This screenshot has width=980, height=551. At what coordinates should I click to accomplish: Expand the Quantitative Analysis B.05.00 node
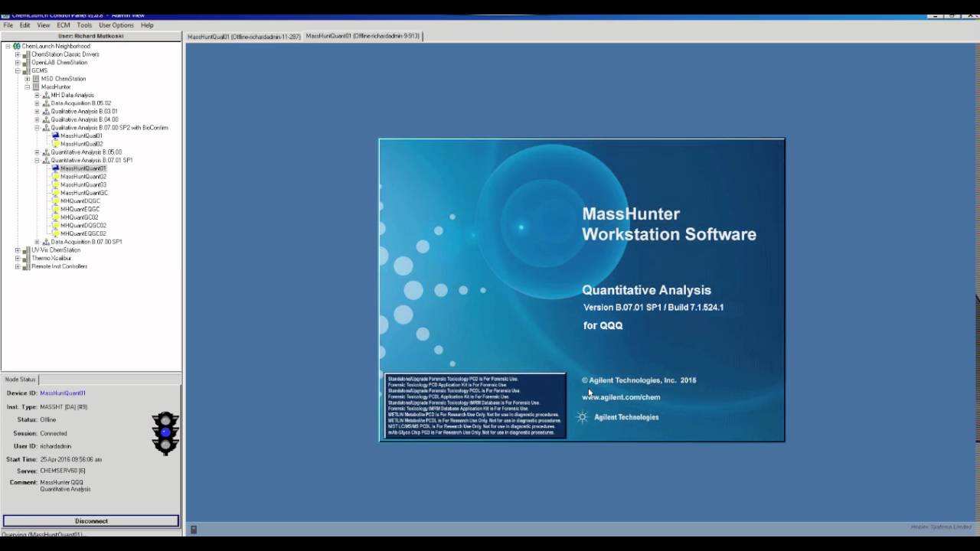point(37,152)
